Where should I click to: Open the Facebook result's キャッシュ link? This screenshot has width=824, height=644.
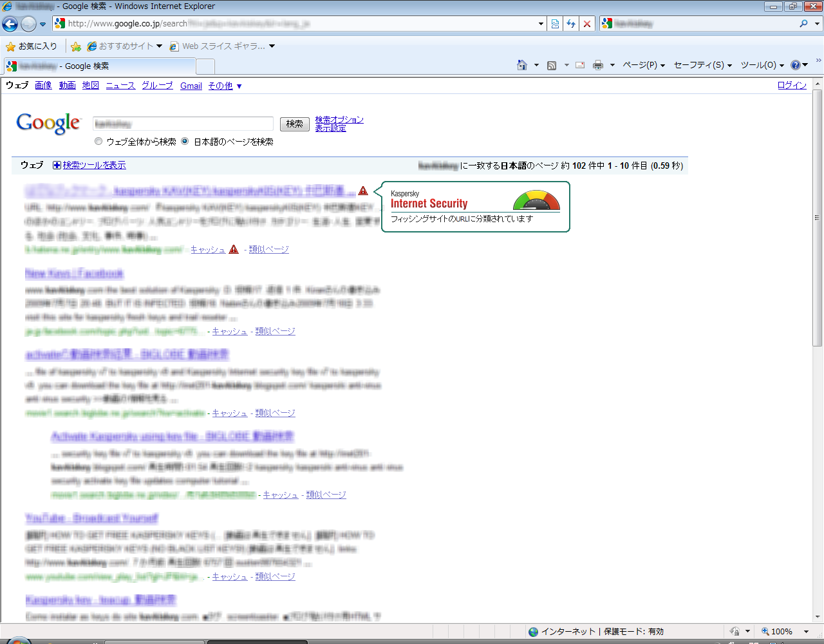coord(230,331)
